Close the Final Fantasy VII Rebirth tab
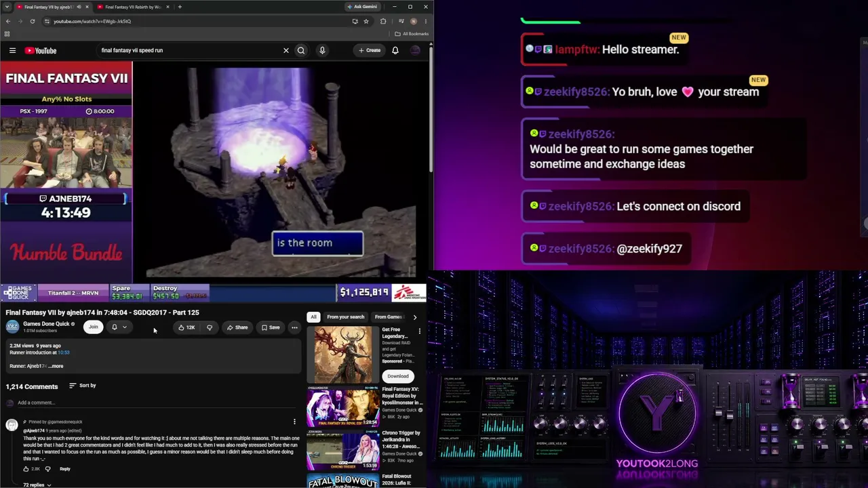The image size is (868, 488). click(167, 7)
